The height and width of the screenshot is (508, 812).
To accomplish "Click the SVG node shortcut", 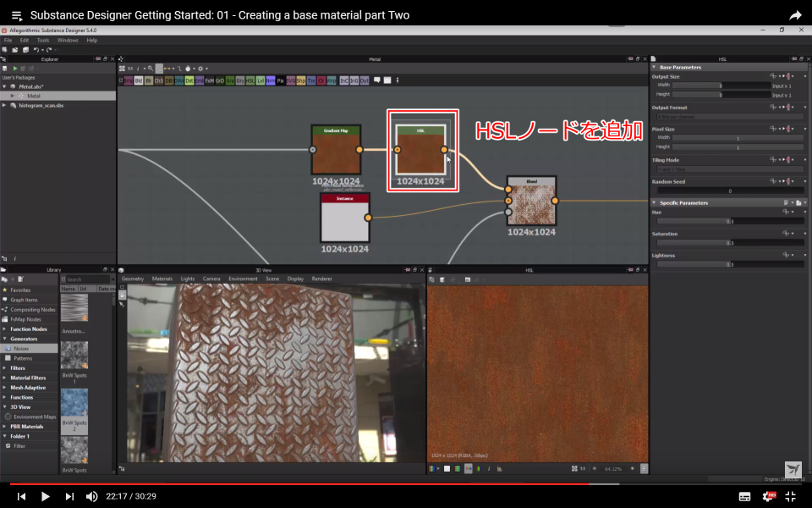I will 290,81.
